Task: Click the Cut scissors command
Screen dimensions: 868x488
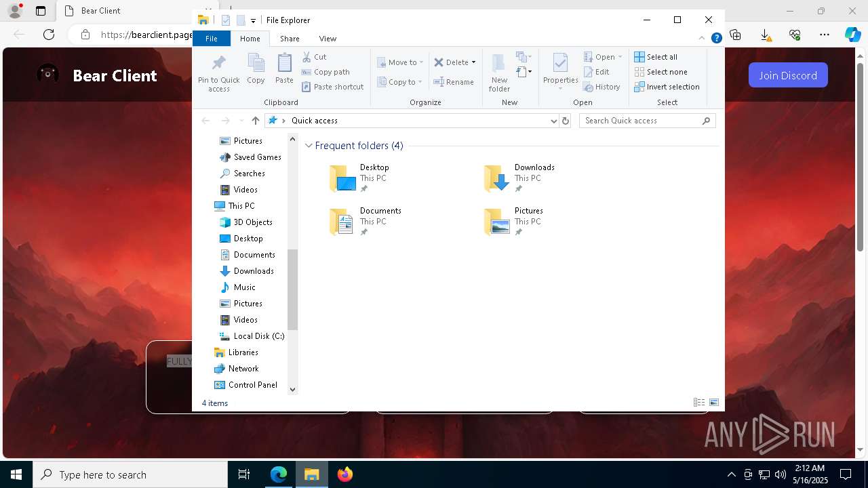Action: (x=314, y=57)
